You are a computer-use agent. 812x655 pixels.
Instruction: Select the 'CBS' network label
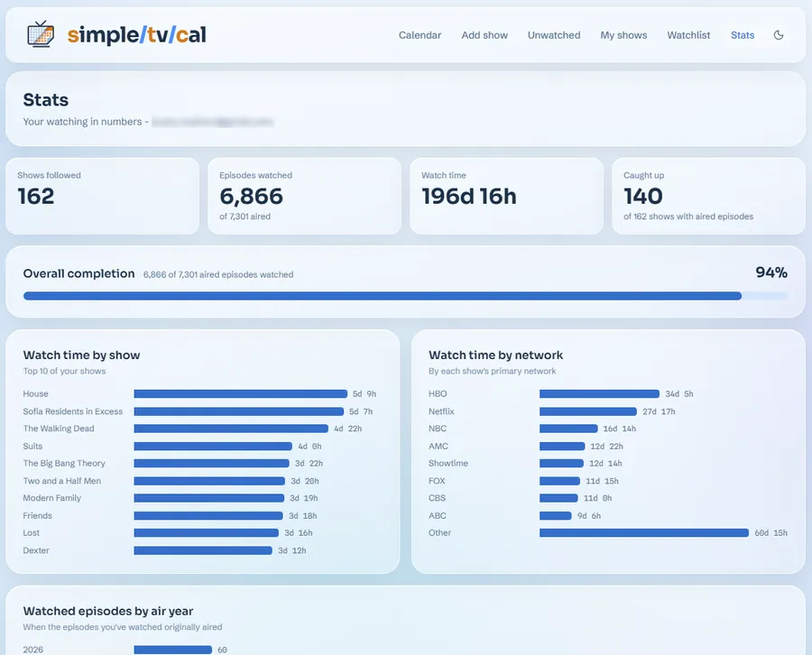point(437,498)
